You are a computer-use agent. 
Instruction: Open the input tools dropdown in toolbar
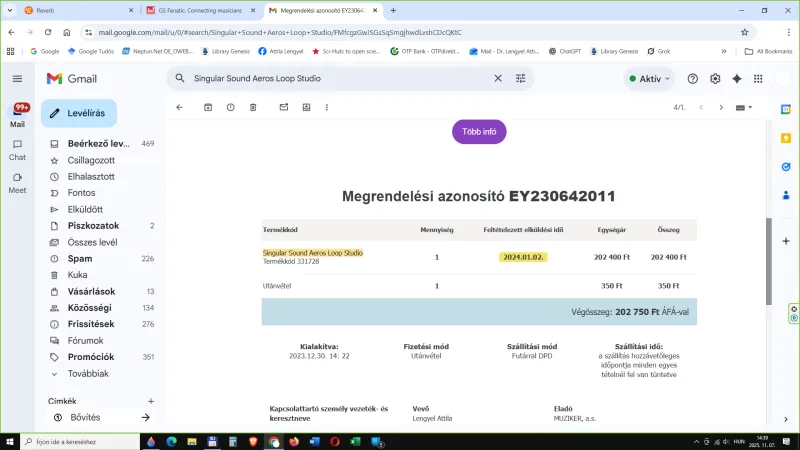click(x=743, y=107)
